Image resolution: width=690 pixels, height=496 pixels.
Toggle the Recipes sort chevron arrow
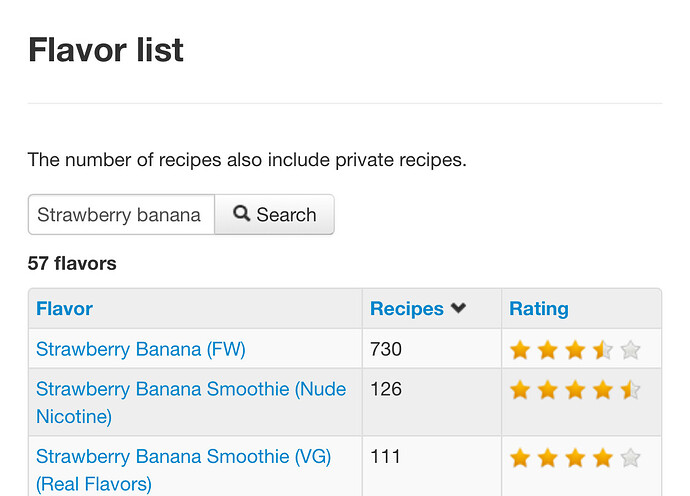[x=458, y=308]
